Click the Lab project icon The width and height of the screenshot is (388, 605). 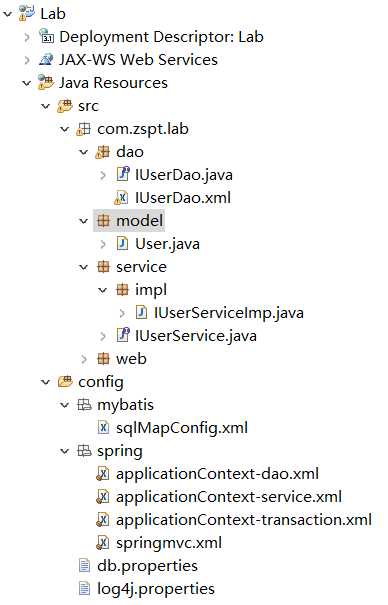point(27,13)
